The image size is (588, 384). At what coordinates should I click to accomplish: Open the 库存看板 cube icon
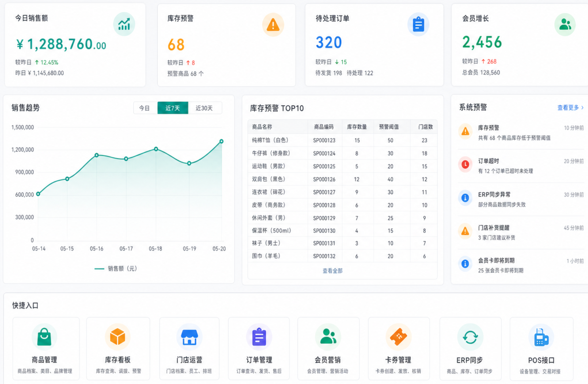tap(118, 337)
